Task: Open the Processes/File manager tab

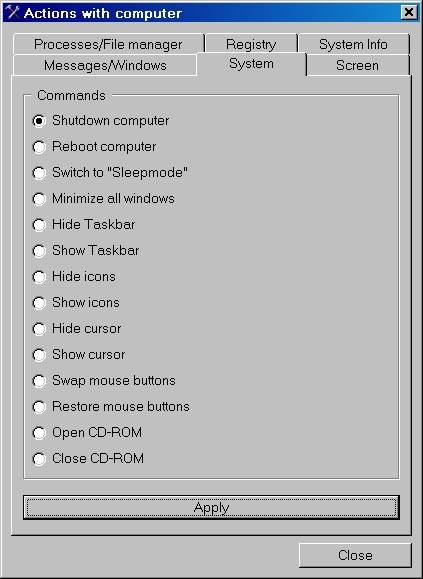Action: click(x=108, y=44)
